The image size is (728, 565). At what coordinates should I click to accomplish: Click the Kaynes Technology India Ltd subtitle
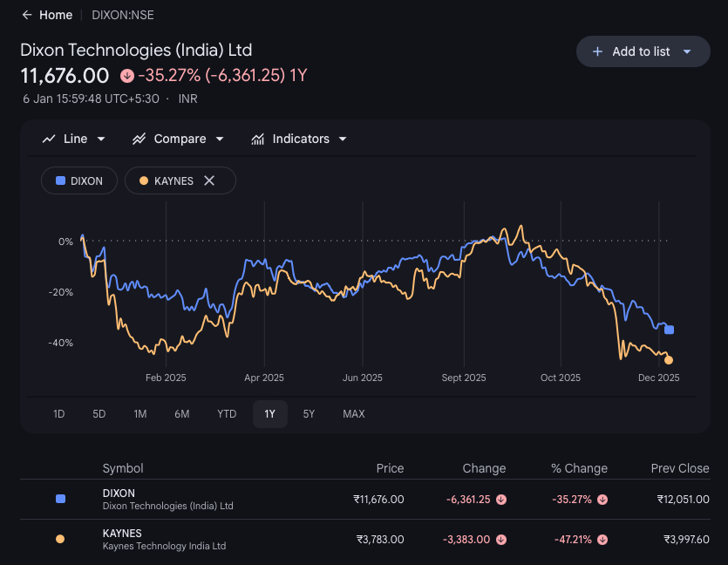[x=164, y=546]
